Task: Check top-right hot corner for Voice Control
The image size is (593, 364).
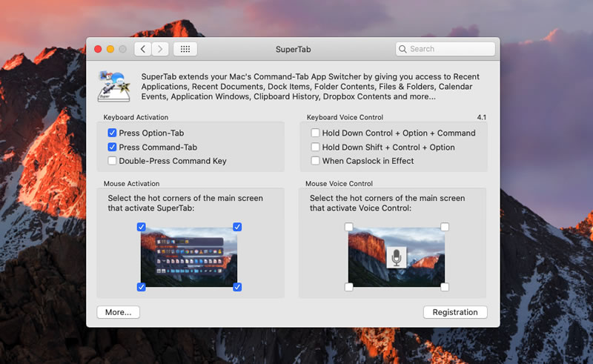Action: [445, 227]
